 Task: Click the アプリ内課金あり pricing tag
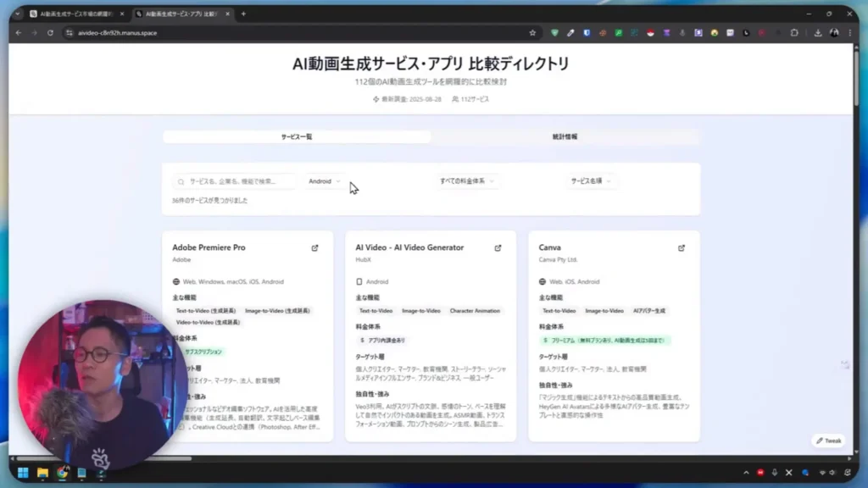(x=383, y=341)
